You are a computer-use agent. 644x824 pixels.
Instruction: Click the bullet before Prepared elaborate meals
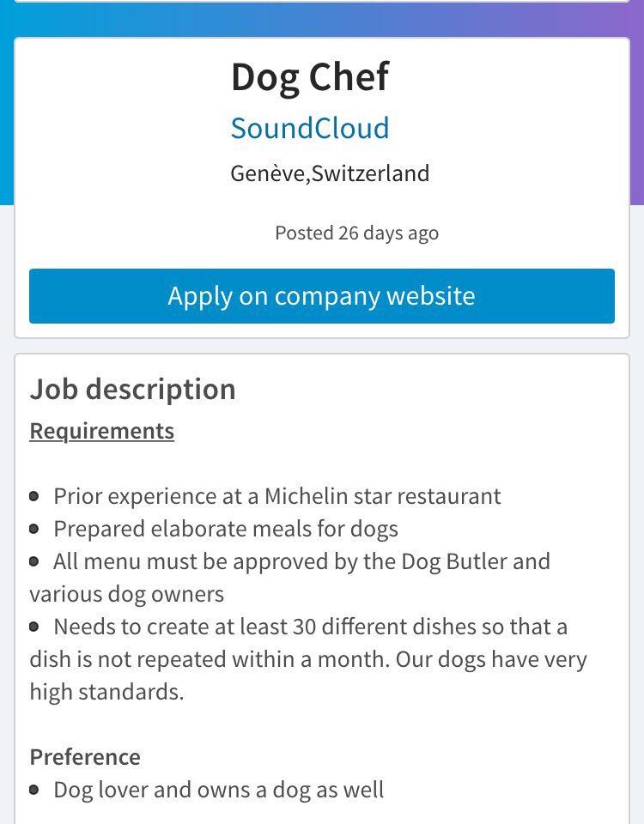tap(34, 529)
